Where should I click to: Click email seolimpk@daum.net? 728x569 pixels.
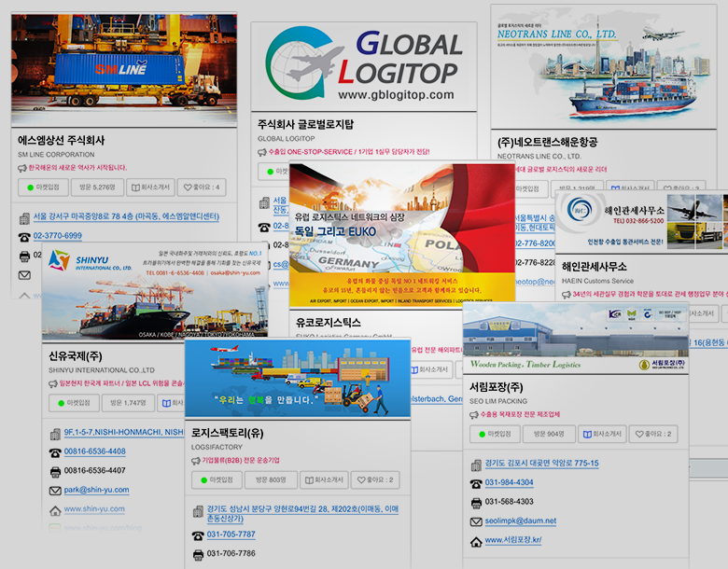pos(521,520)
